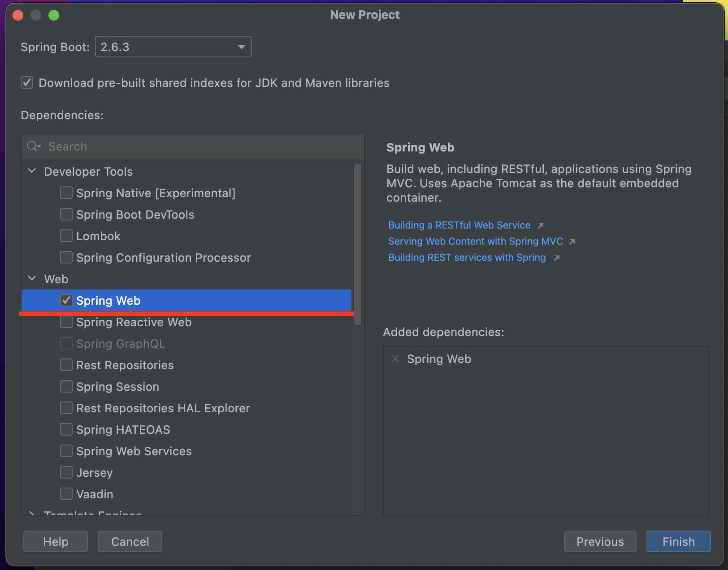Select the Spring Reactive Web row label
Screen dimensions: 728x570
point(134,322)
